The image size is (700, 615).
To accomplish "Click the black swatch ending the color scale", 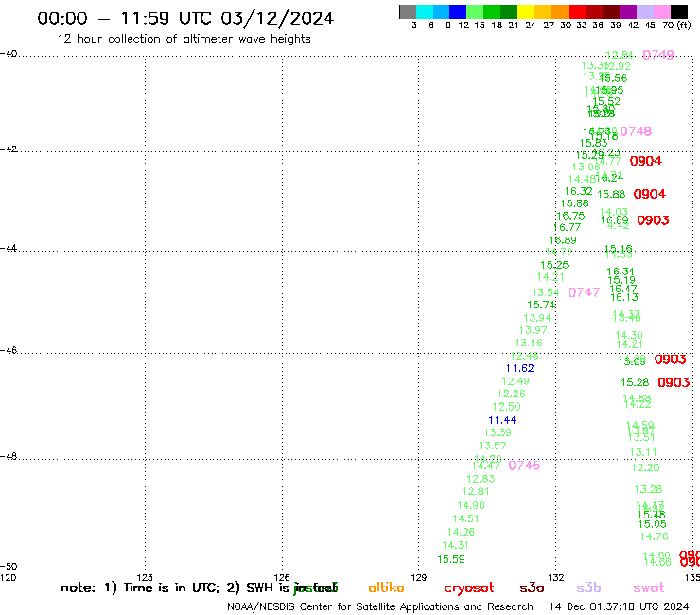I will pos(679,11).
